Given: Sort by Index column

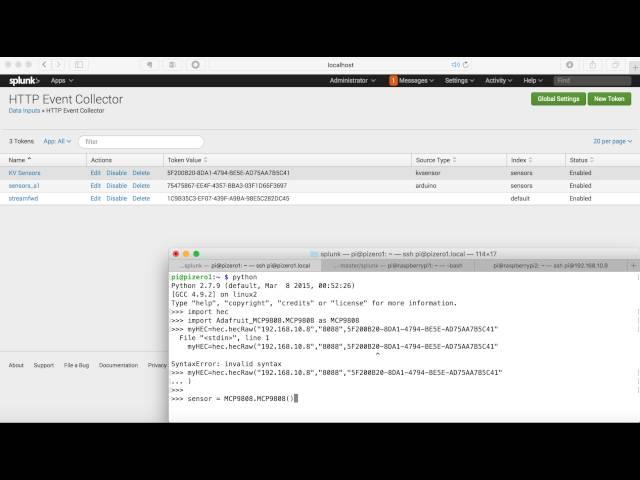Looking at the screenshot, I should tap(521, 160).
